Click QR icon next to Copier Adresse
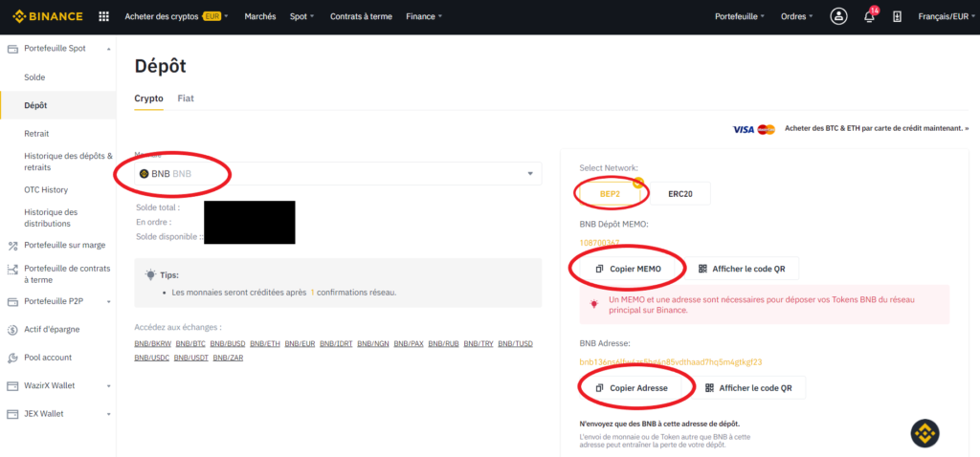Screen dimensions: 980x457 click(x=709, y=388)
